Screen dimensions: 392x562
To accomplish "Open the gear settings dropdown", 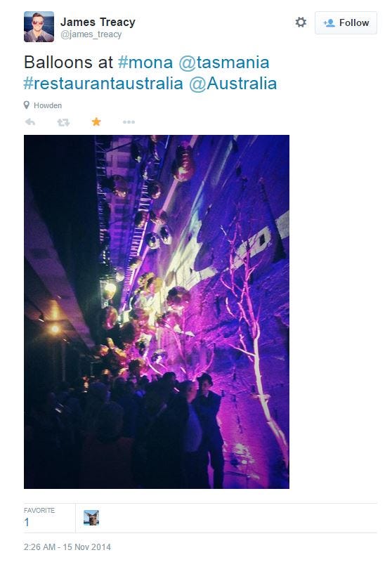I will pos(301,22).
